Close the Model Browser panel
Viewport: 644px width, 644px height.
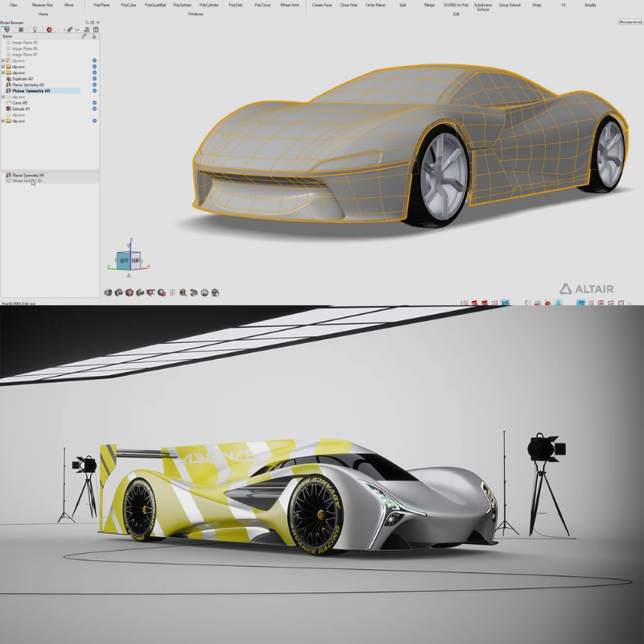point(97,22)
